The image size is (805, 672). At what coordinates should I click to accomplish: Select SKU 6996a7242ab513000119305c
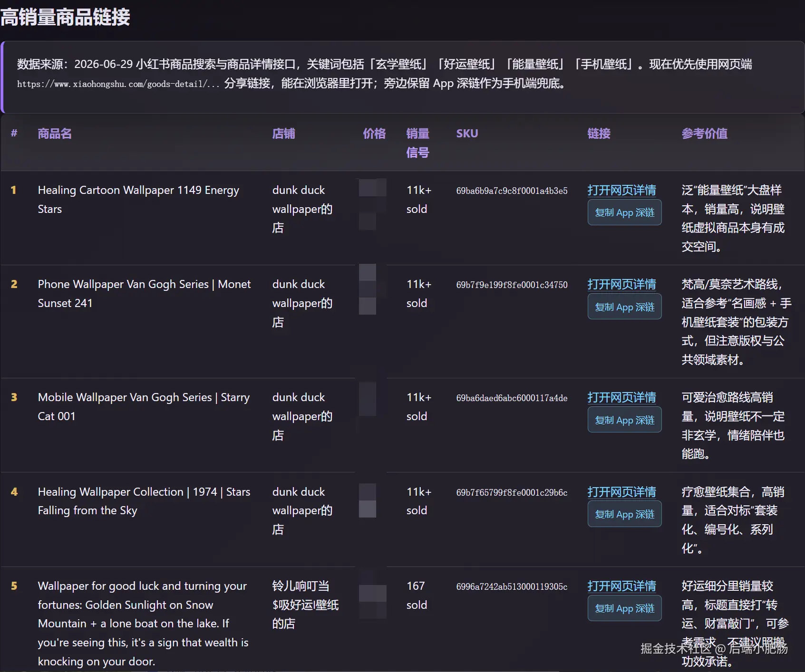point(512,586)
